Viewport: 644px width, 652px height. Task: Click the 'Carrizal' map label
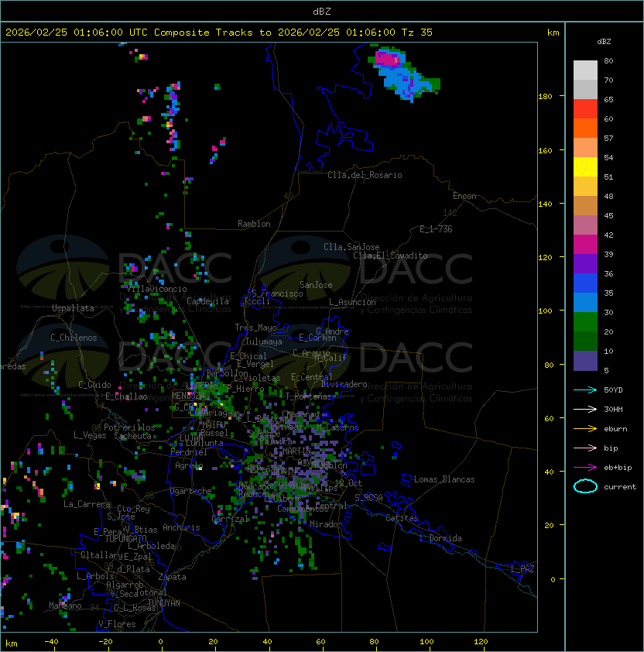click(230, 519)
